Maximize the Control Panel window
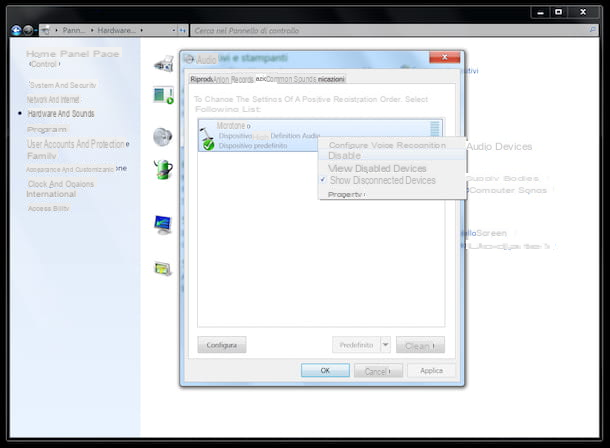The width and height of the screenshot is (610, 448). (x=558, y=12)
